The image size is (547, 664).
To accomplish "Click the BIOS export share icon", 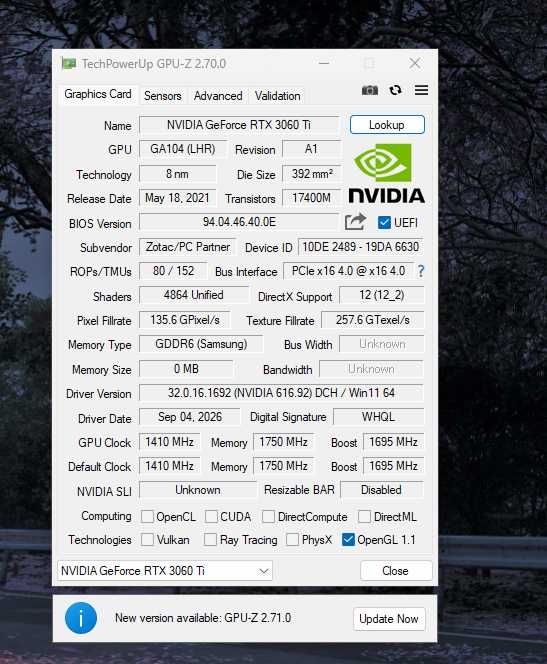I will (x=355, y=221).
